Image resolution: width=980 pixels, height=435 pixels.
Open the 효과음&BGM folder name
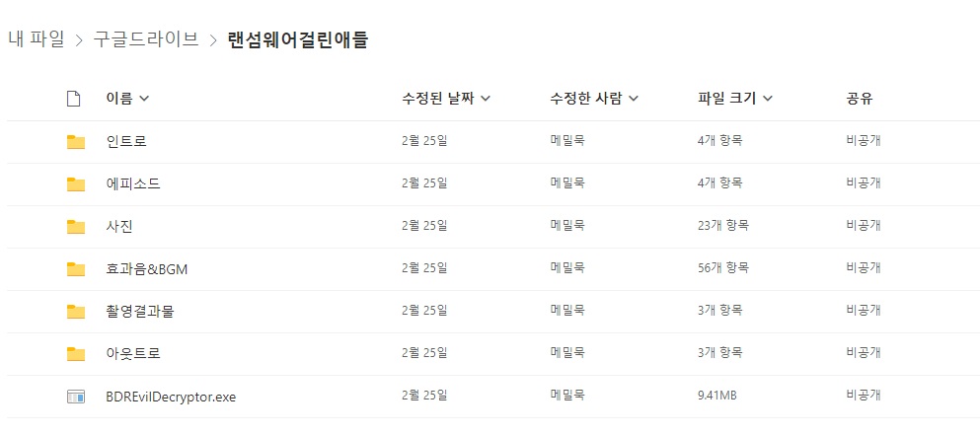(x=147, y=269)
